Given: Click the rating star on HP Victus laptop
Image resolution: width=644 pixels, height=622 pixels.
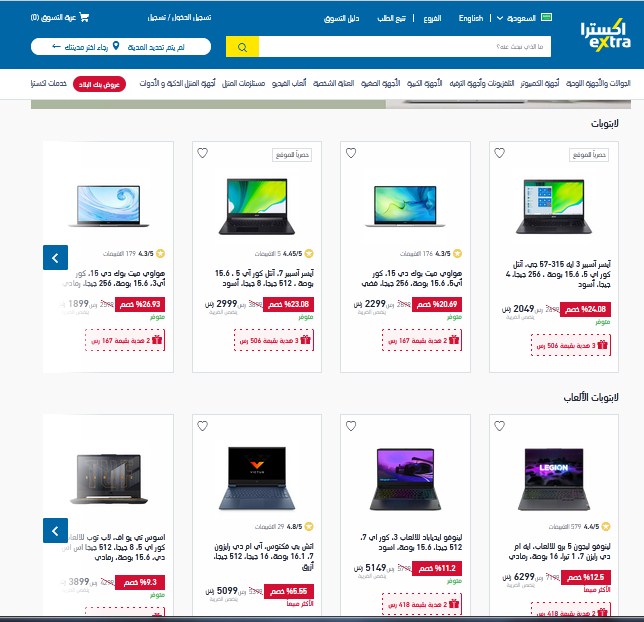Looking at the screenshot, I should 309,526.
